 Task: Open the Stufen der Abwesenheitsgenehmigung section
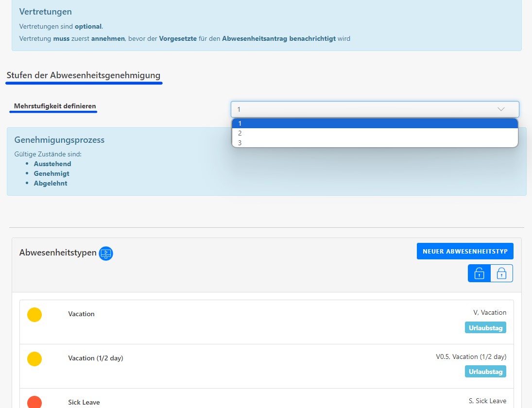[84, 75]
